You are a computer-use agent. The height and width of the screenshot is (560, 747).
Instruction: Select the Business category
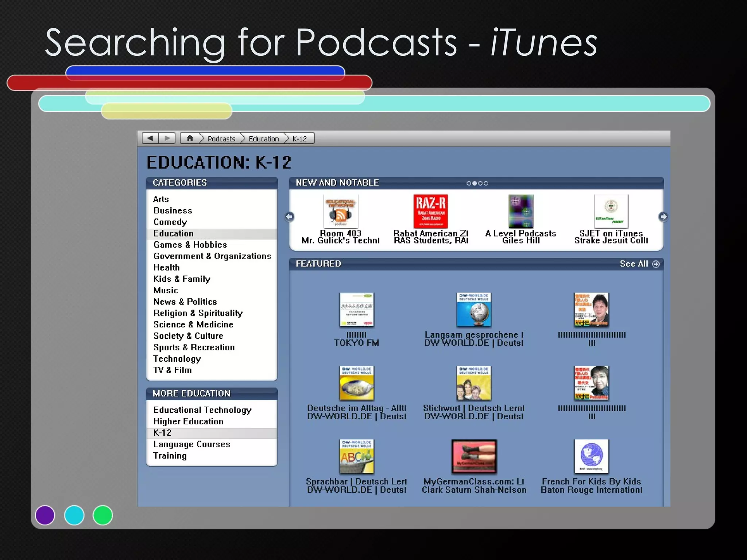[212, 210]
